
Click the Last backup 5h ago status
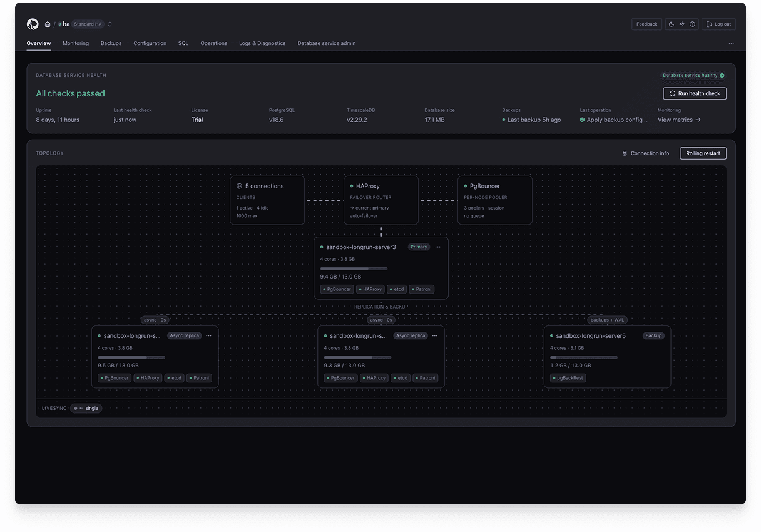pos(531,120)
